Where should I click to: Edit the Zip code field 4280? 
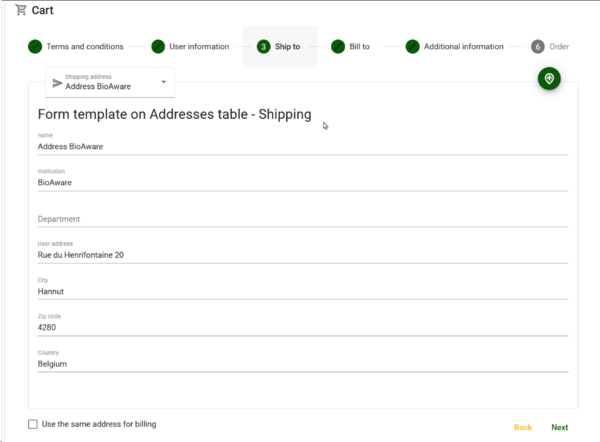302,327
